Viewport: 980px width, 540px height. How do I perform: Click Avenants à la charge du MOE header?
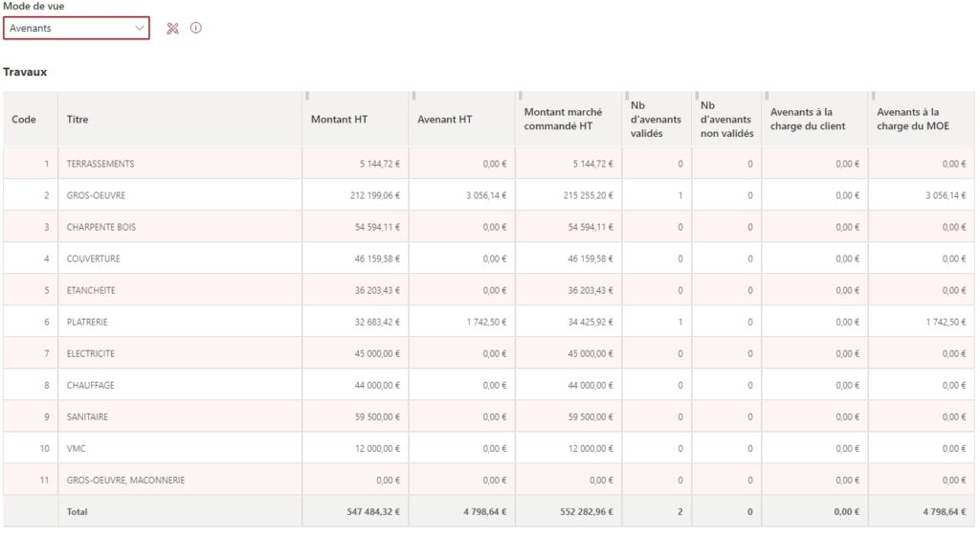[x=912, y=119]
